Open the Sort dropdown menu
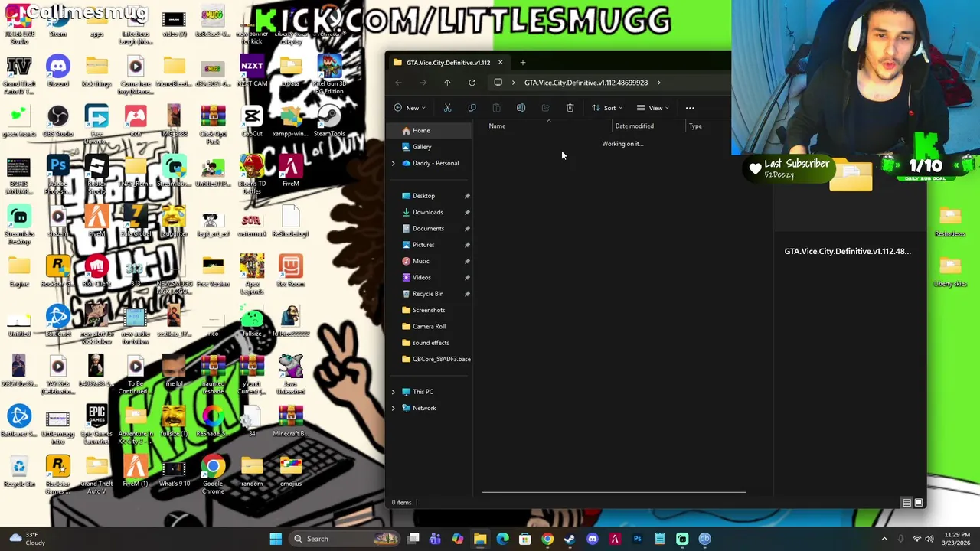Viewport: 980px width, 551px height. tap(607, 108)
